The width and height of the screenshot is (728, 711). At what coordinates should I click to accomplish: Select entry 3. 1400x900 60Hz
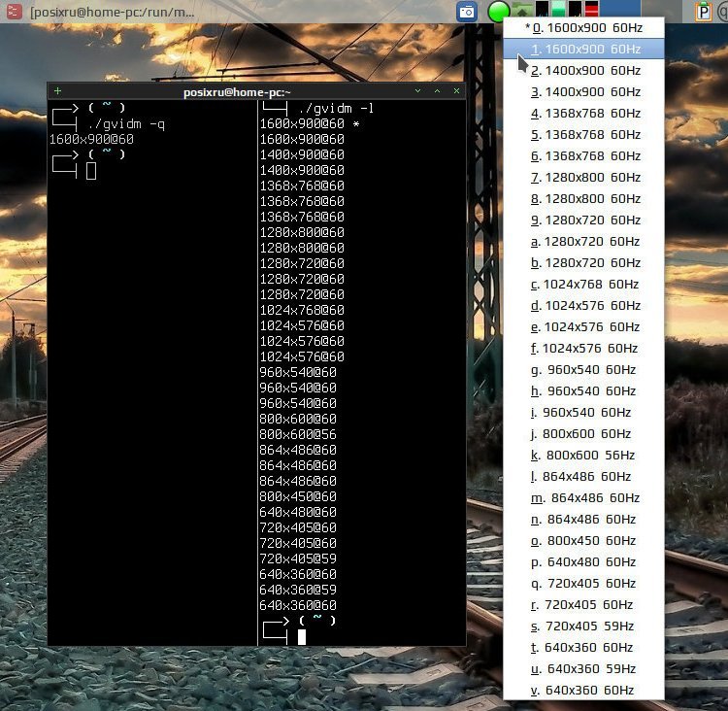tap(583, 91)
